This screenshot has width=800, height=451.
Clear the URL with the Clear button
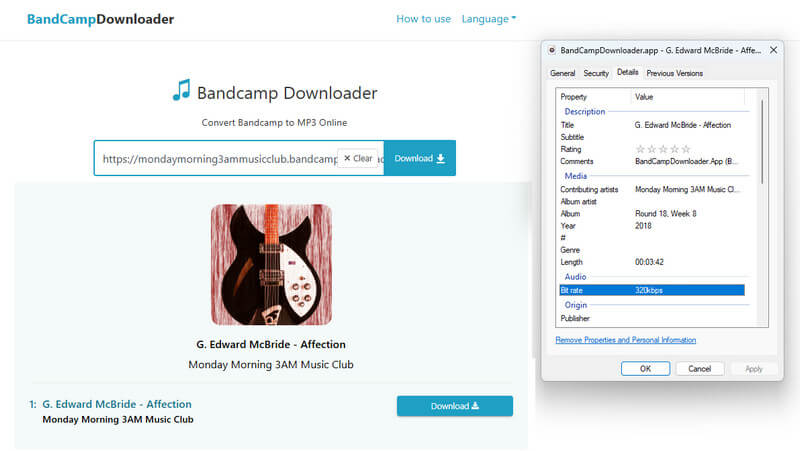(x=358, y=158)
